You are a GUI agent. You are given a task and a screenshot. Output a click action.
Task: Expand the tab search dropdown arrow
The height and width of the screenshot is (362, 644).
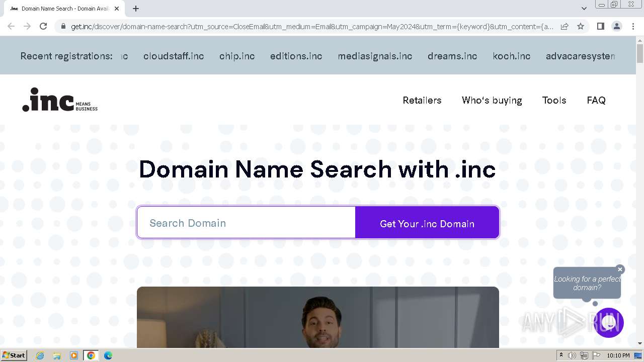pos(584,8)
